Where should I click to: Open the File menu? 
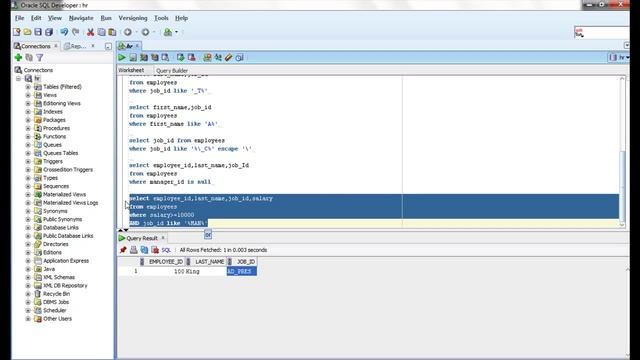[19, 18]
